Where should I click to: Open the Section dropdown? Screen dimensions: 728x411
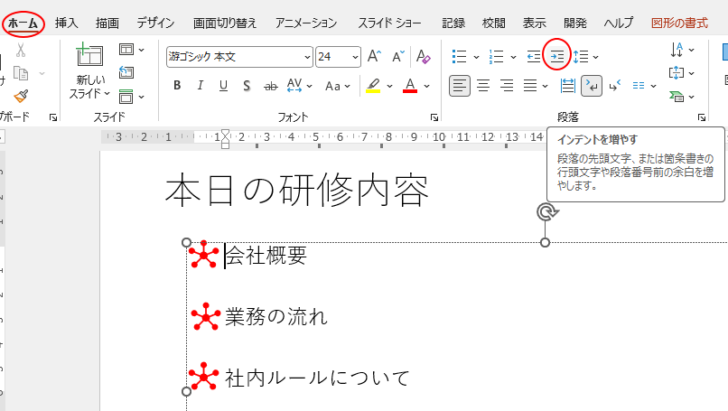(x=131, y=97)
